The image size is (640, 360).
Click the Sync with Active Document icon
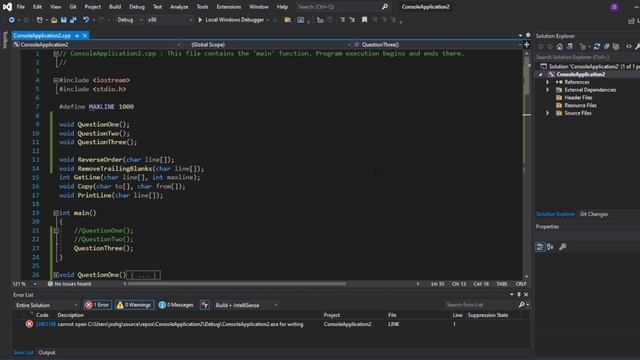click(597, 47)
